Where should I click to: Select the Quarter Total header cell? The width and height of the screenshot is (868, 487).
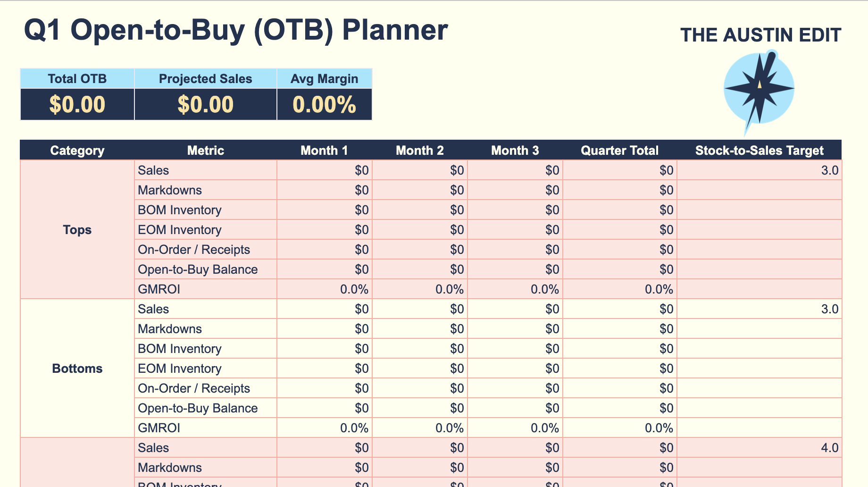620,151
